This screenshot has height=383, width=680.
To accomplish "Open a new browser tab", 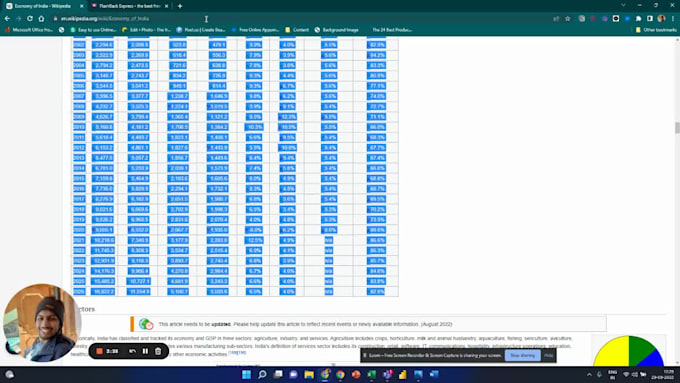I will [x=180, y=6].
